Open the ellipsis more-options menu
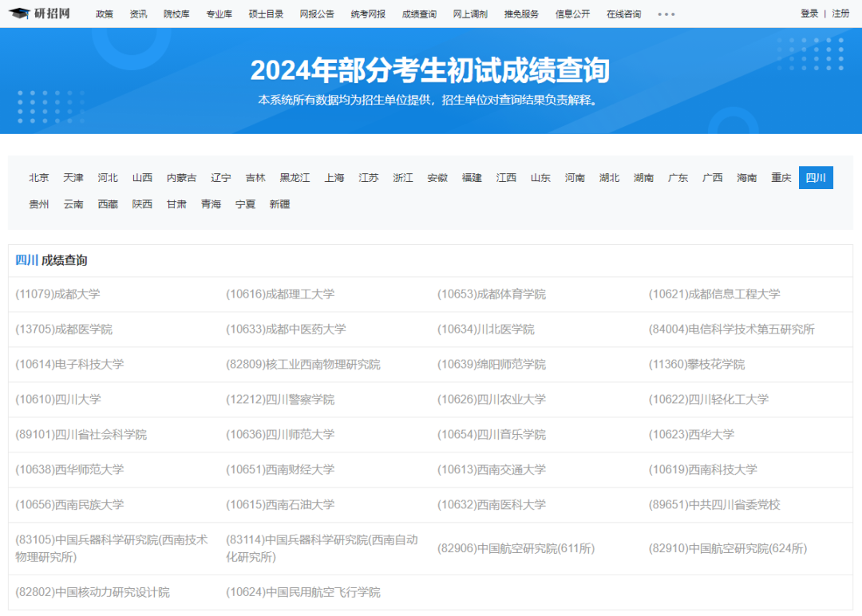This screenshot has height=616, width=862. (667, 14)
